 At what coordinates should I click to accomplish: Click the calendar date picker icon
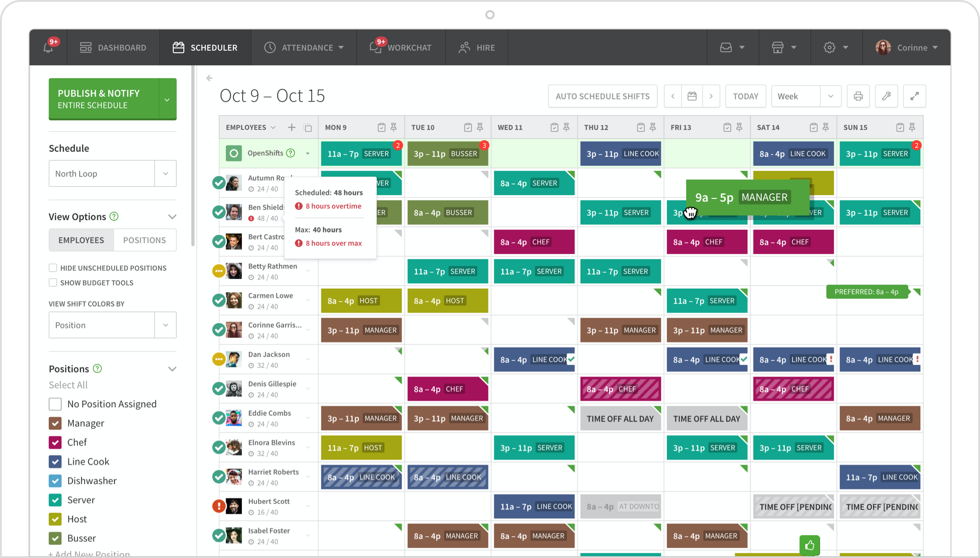(x=692, y=96)
